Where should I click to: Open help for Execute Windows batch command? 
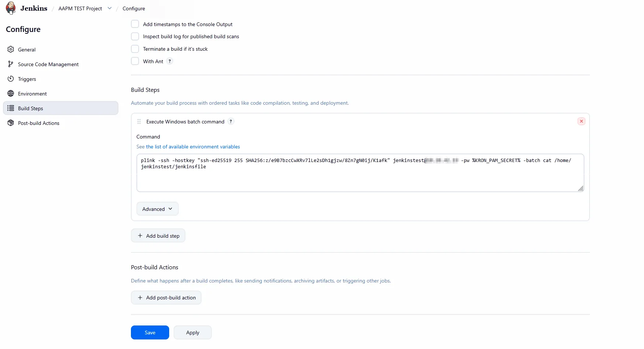tap(231, 121)
